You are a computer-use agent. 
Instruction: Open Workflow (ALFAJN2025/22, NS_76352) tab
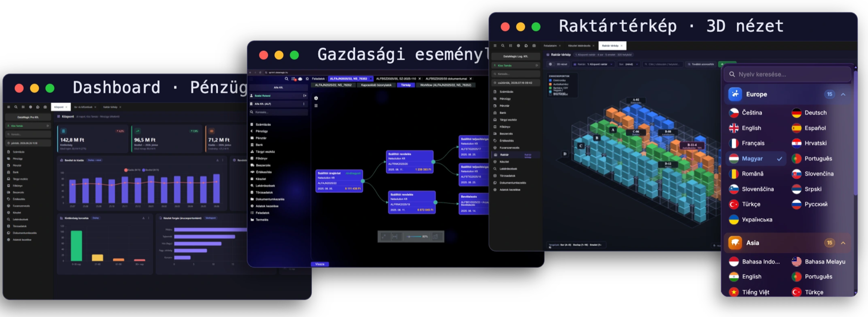pos(446,85)
